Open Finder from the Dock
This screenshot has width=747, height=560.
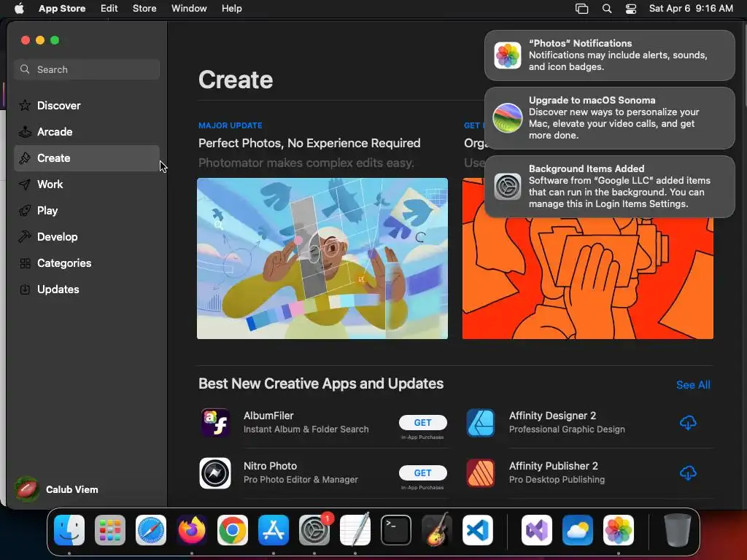pyautogui.click(x=69, y=530)
